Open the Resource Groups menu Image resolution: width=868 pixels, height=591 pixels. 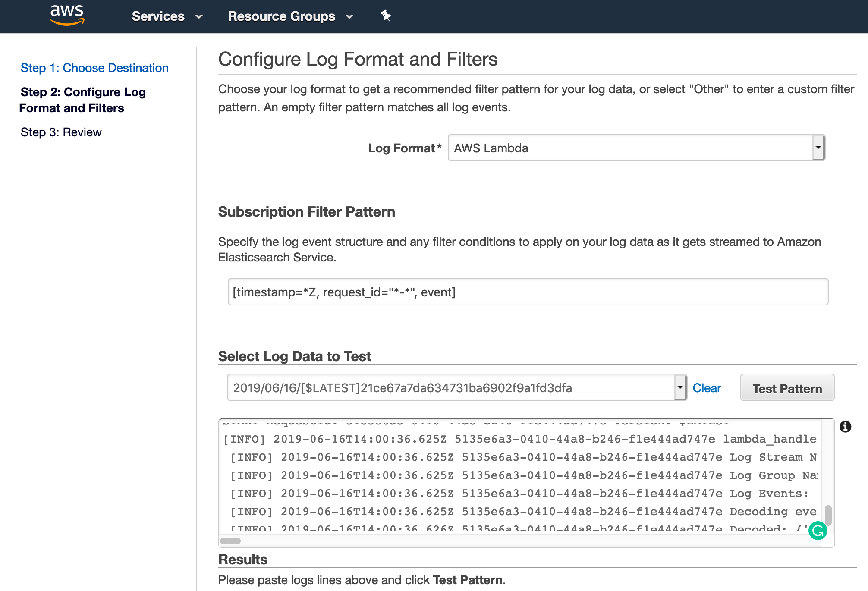[x=281, y=16]
